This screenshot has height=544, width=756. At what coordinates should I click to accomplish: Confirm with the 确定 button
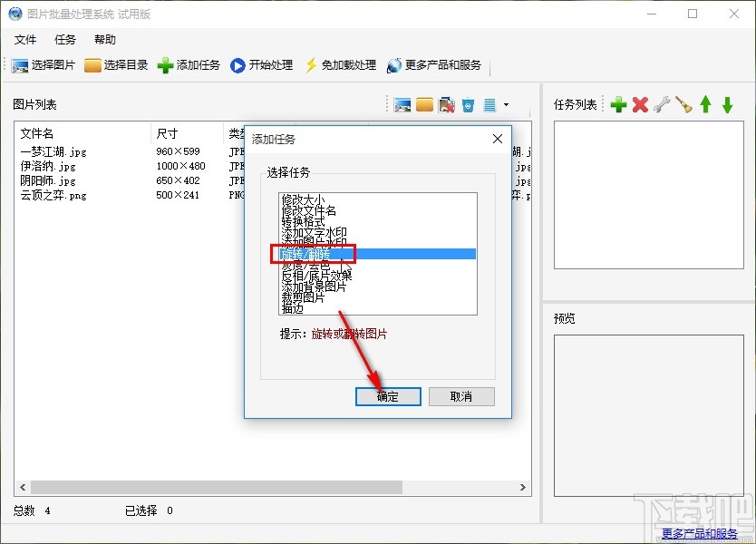coord(388,396)
